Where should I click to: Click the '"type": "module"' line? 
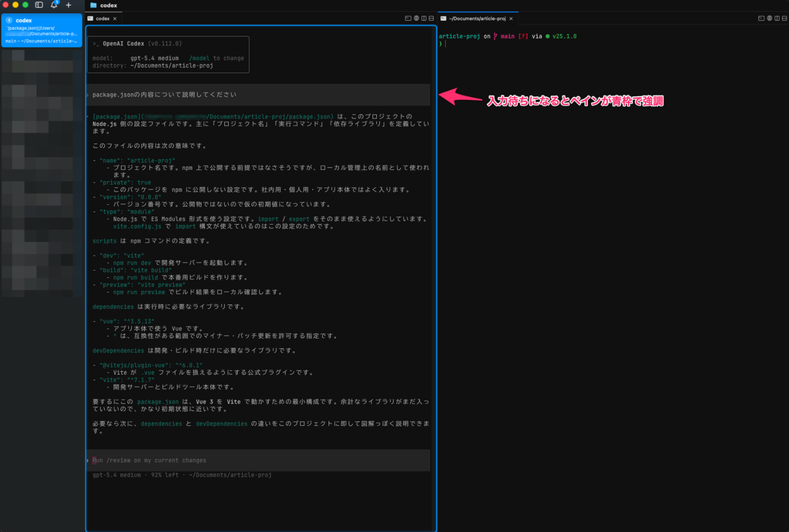[127, 212]
